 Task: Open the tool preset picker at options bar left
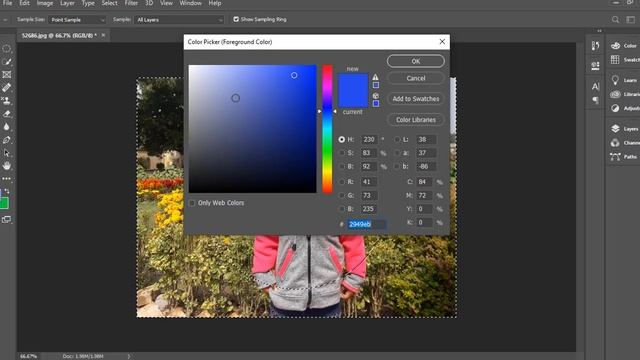pos(5,20)
